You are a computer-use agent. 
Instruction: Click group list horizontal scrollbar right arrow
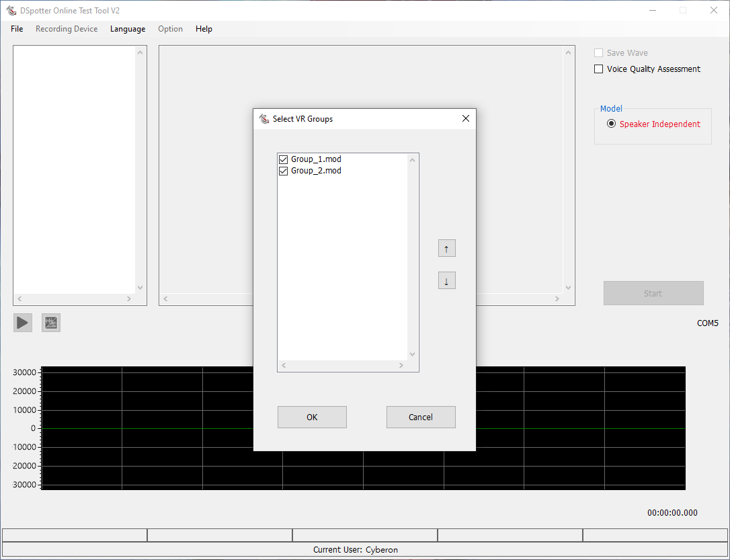click(401, 366)
